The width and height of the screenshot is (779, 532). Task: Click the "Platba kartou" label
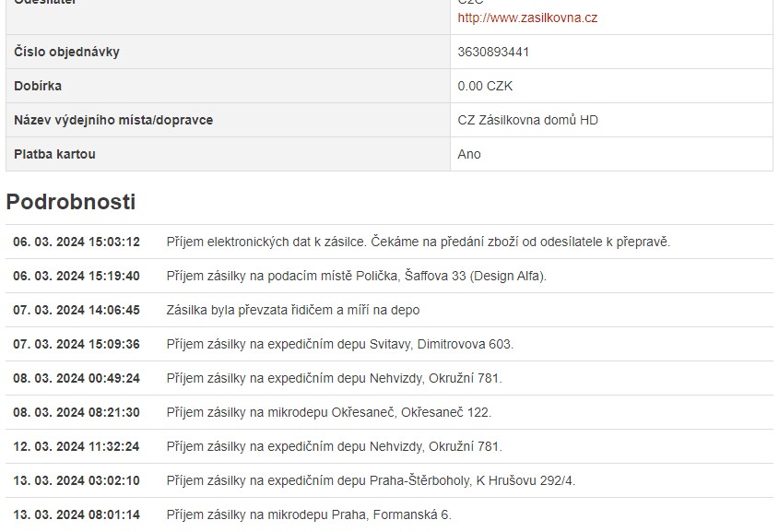pos(54,154)
